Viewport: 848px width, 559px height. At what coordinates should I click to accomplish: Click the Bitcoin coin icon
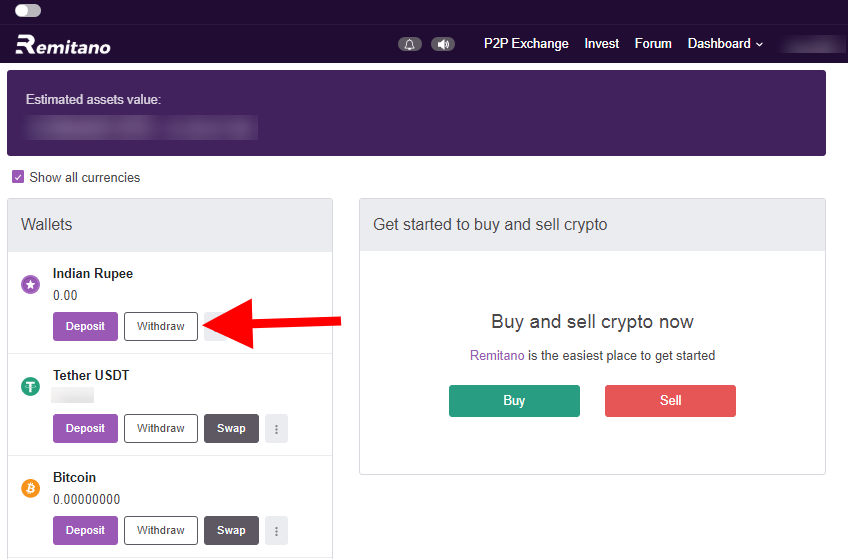point(30,489)
